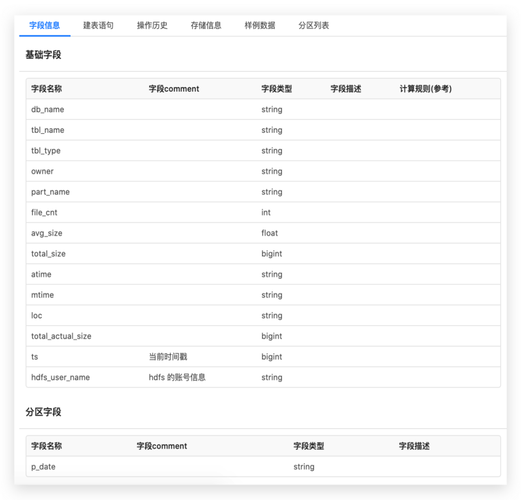Select the total_actual_size field name cell
Screen dimensions: 521x500
click(61, 336)
